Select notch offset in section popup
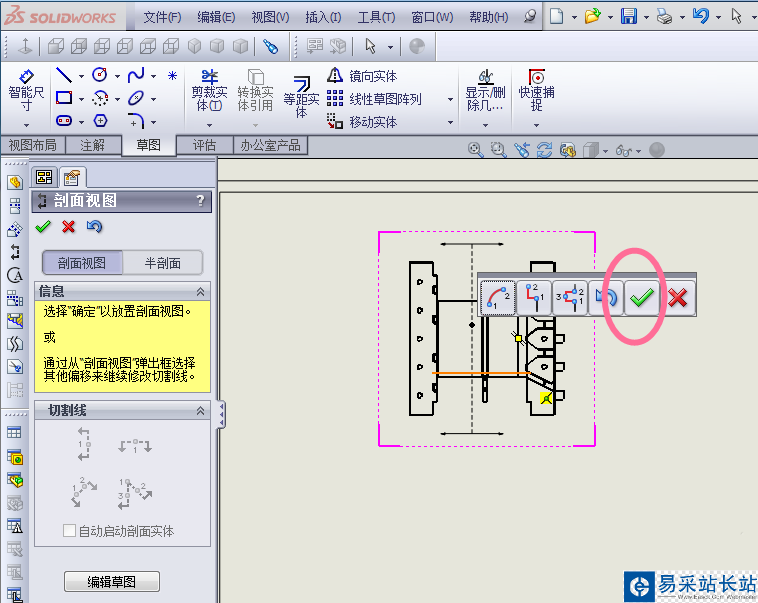 coord(570,298)
